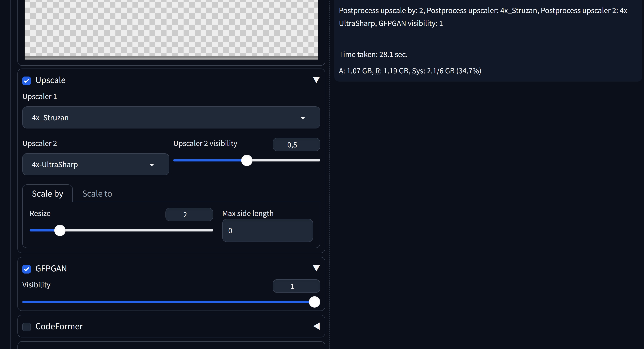Uncheck the Upscale checkbox
The height and width of the screenshot is (349, 644).
(x=26, y=81)
